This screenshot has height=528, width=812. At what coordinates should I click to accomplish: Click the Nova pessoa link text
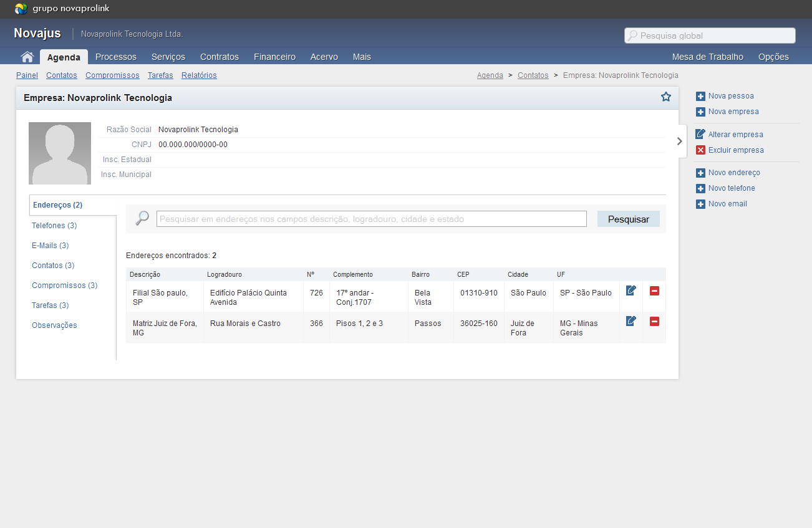(x=731, y=96)
